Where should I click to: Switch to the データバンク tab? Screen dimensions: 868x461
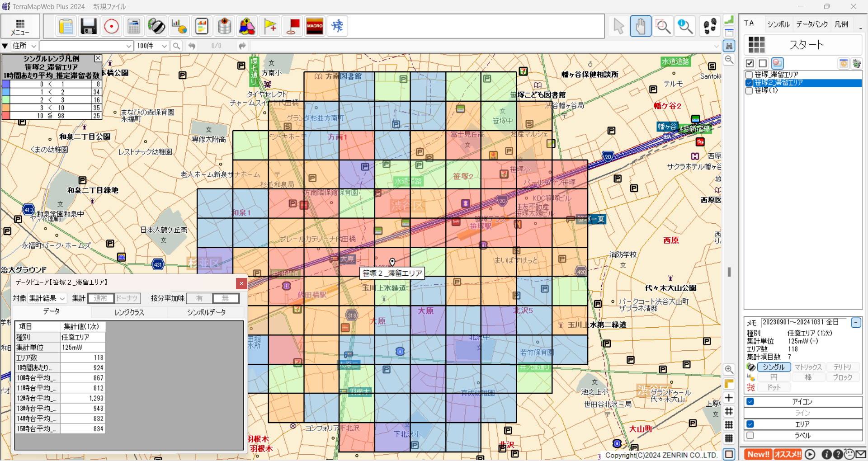[812, 24]
